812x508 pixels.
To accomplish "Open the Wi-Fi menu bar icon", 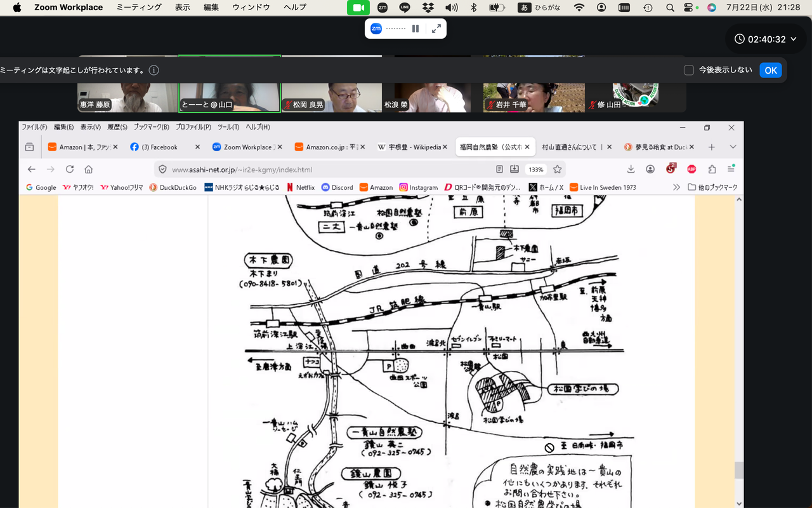I will pyautogui.click(x=579, y=8).
